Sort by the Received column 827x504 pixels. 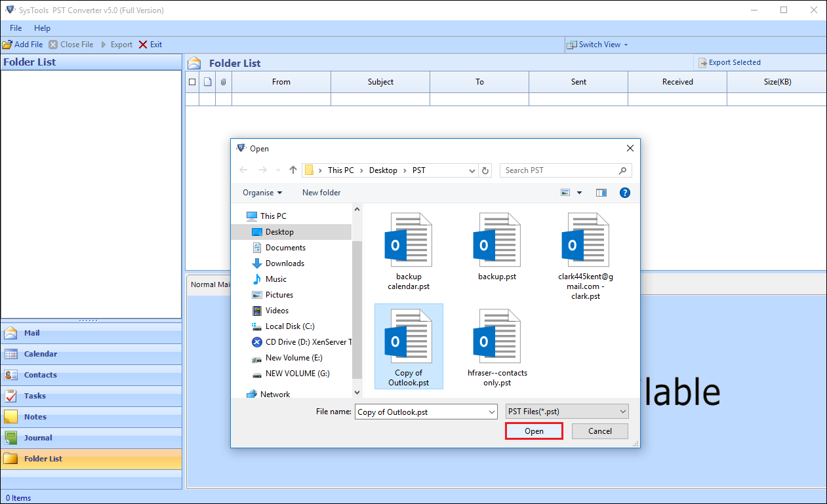[677, 82]
